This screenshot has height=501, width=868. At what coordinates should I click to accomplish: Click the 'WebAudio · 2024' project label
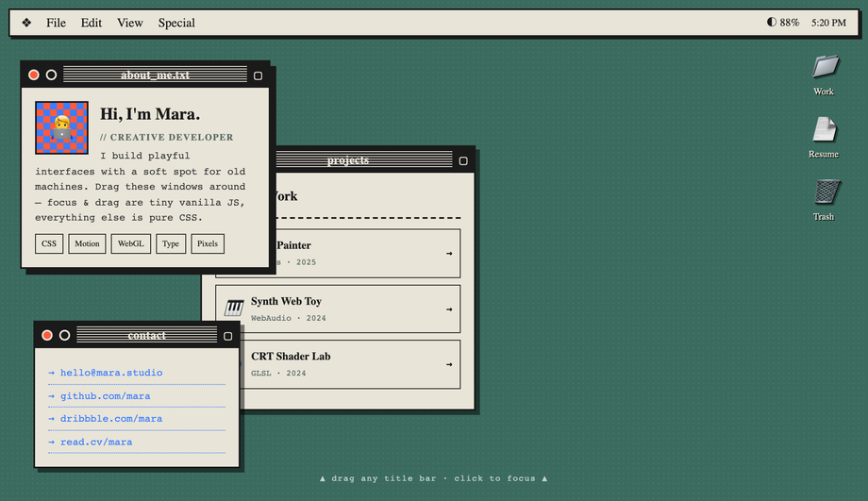coord(289,318)
